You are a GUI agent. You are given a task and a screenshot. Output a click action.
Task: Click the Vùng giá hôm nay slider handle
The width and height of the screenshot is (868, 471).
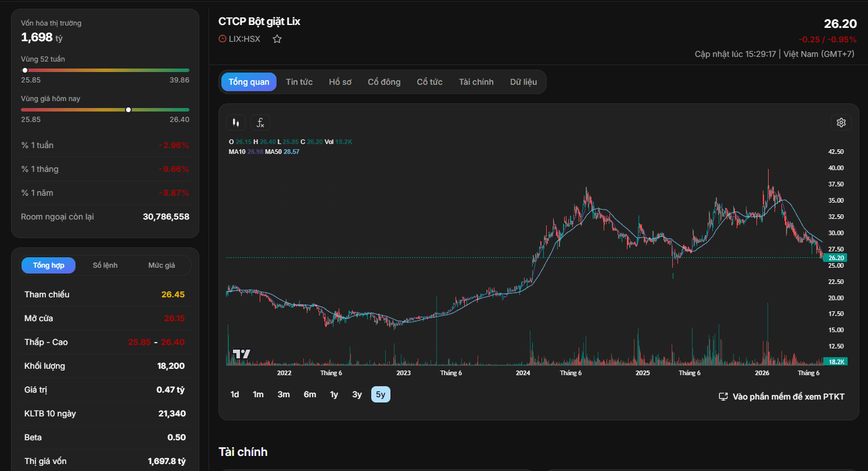[x=128, y=110]
